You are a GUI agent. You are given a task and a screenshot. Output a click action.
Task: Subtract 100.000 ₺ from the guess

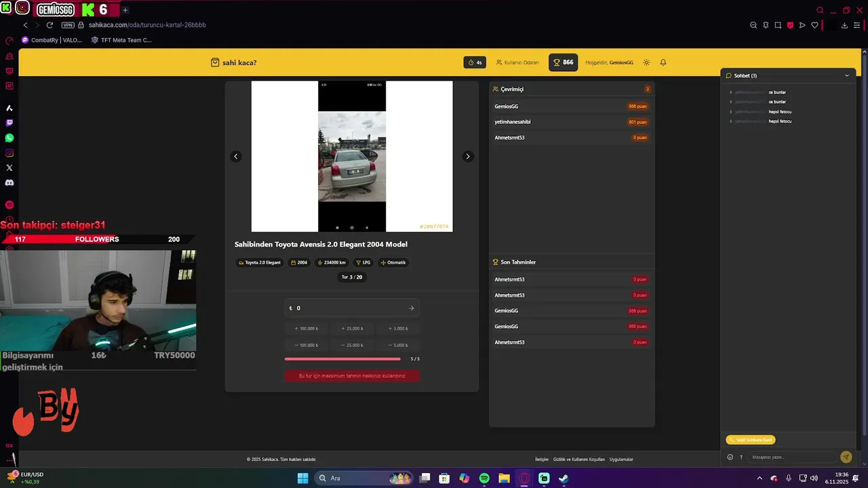307,345
